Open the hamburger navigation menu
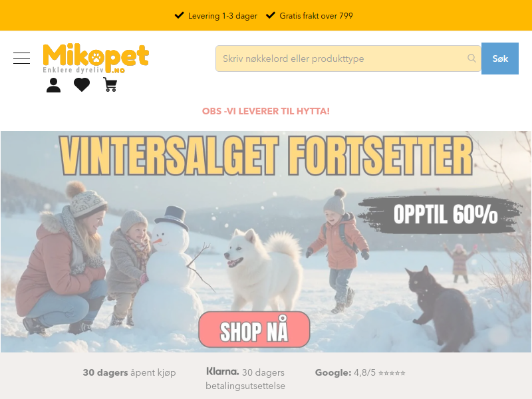The width and height of the screenshot is (532, 399). coord(22,59)
